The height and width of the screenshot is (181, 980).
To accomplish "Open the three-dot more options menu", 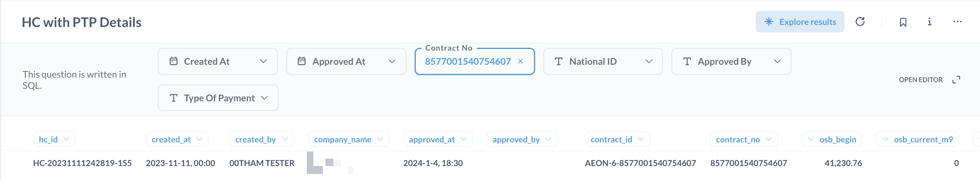I will point(957,22).
